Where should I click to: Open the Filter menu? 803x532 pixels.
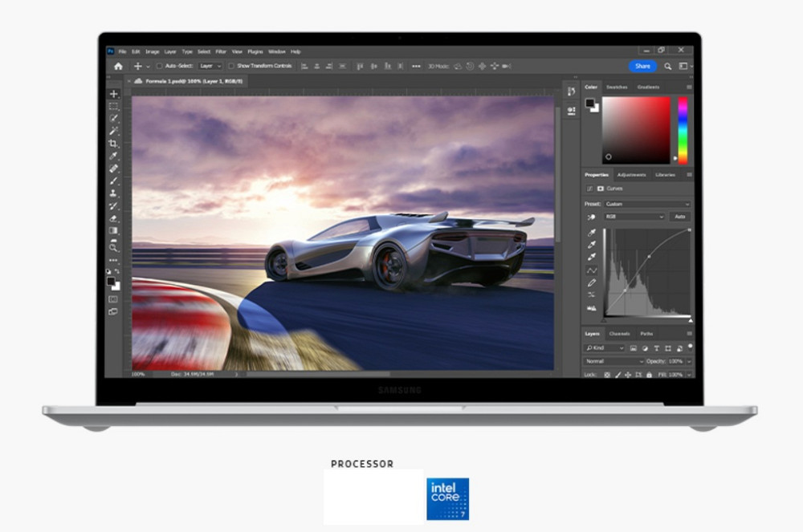click(x=221, y=51)
